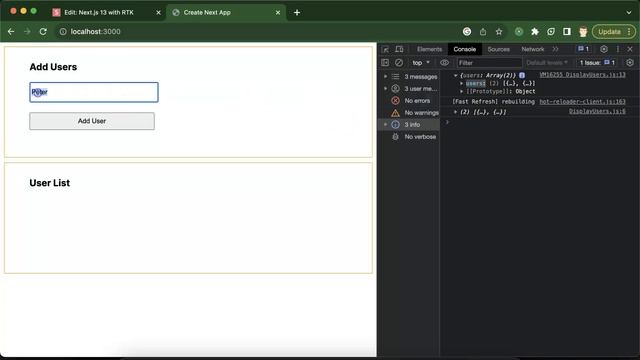Click the User List heading
The image size is (640, 360).
click(49, 183)
